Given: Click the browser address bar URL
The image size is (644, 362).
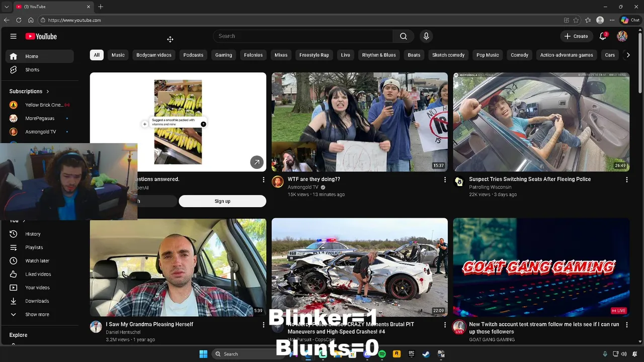Looking at the screenshot, I should point(74,20).
